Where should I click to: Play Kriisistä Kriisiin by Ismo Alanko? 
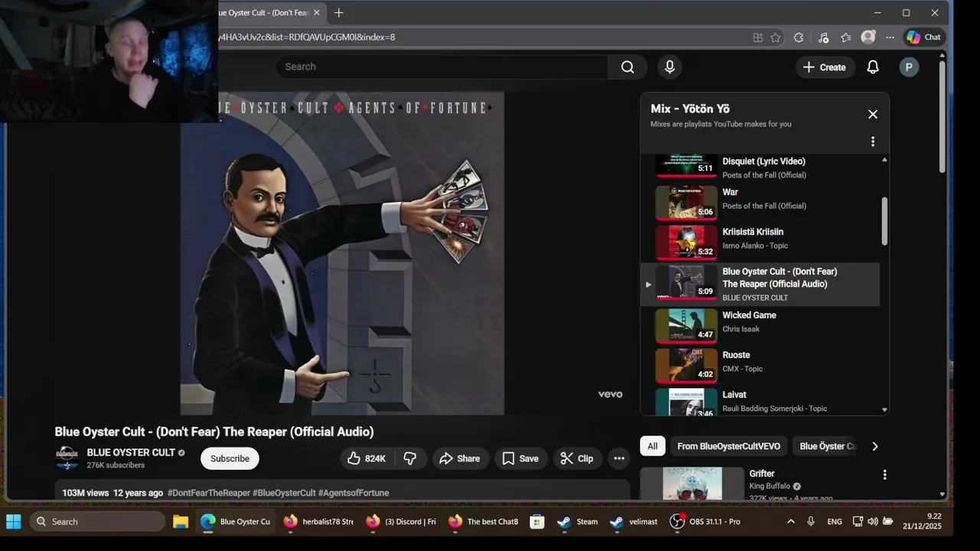coord(760,241)
